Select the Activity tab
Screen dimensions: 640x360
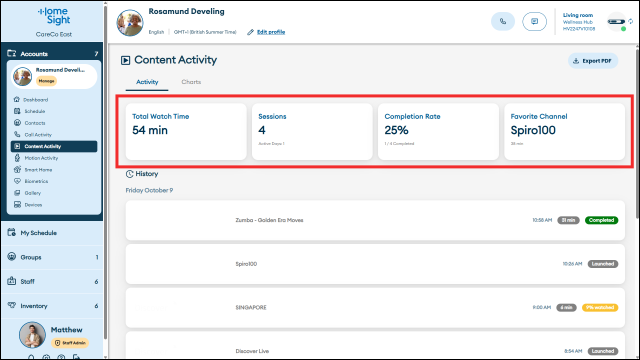pyautogui.click(x=147, y=82)
